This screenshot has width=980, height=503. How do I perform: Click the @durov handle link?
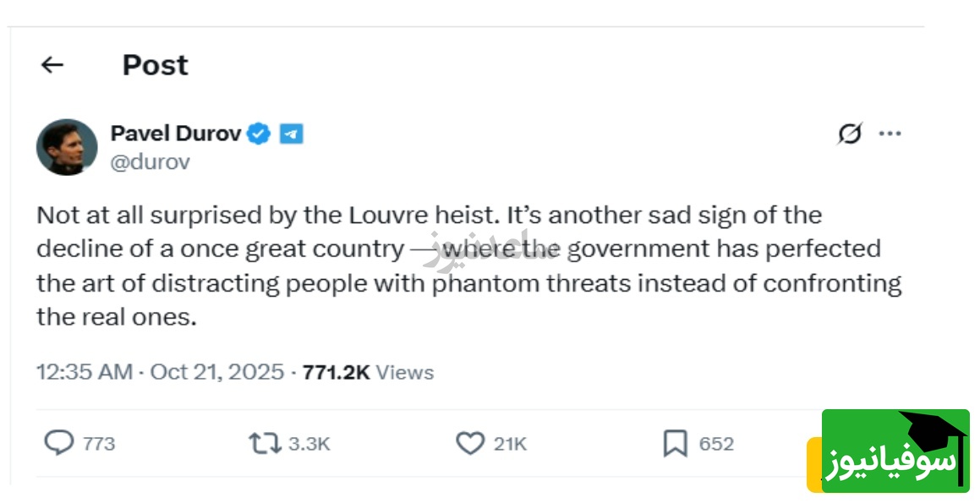point(151,161)
